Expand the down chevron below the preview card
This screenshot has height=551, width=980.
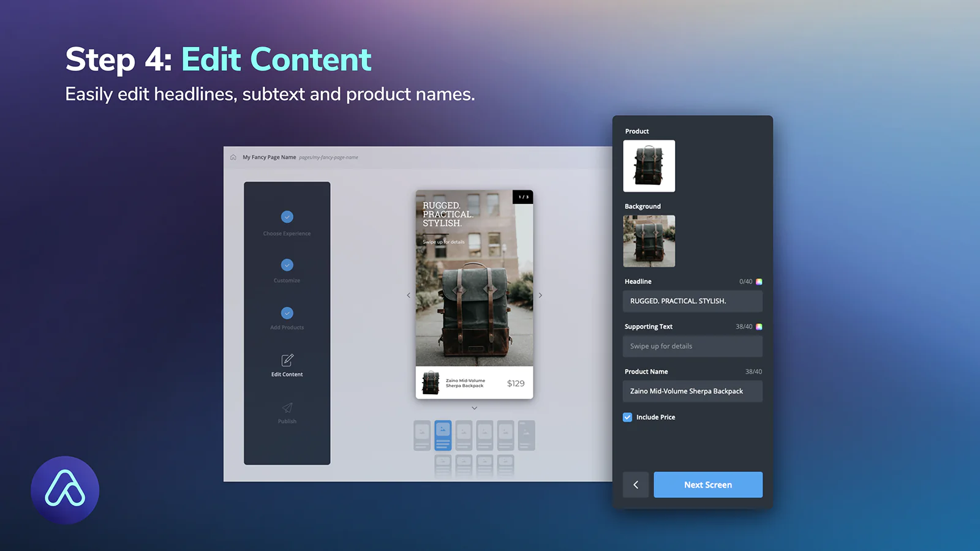coord(474,408)
